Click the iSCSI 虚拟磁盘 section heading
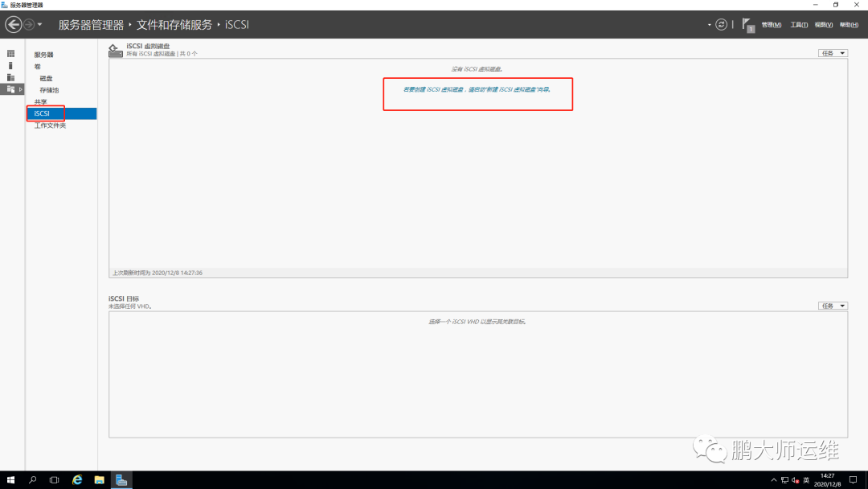 (148, 46)
